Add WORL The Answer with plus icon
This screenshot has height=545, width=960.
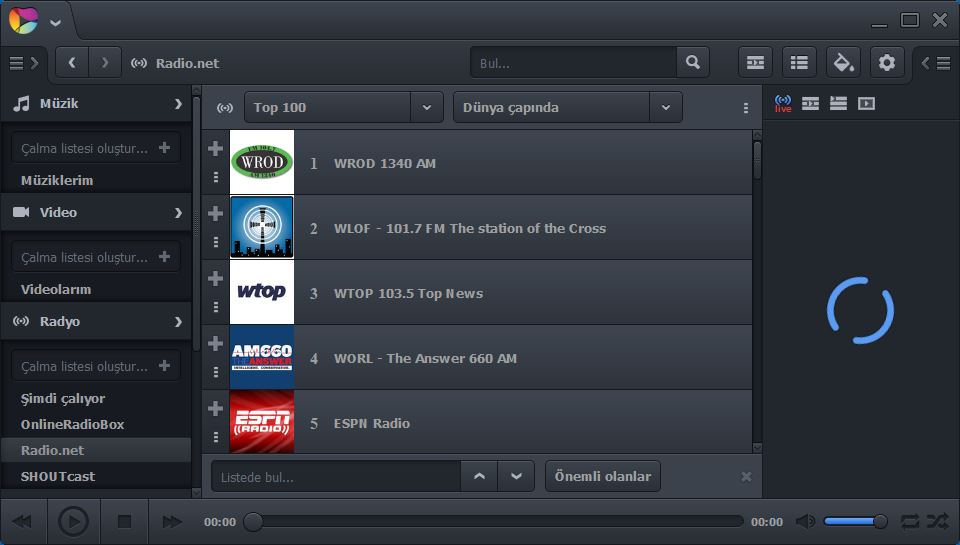[x=215, y=343]
